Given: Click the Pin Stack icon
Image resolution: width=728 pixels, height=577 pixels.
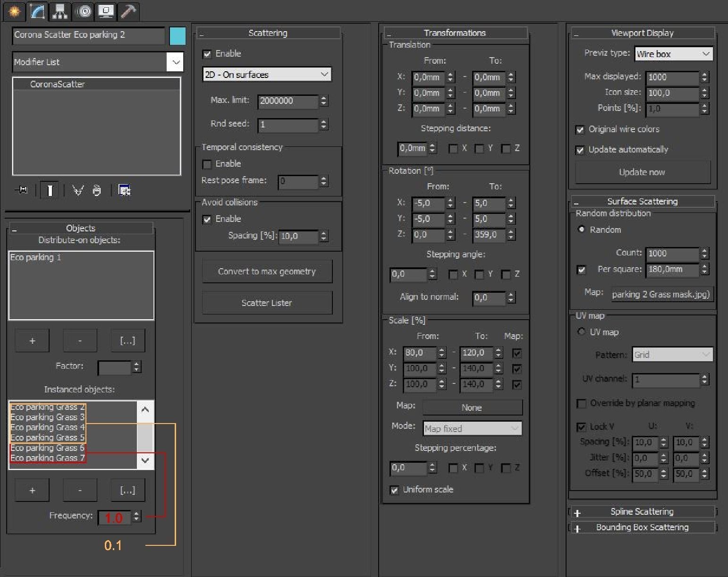Looking at the screenshot, I should click(22, 190).
